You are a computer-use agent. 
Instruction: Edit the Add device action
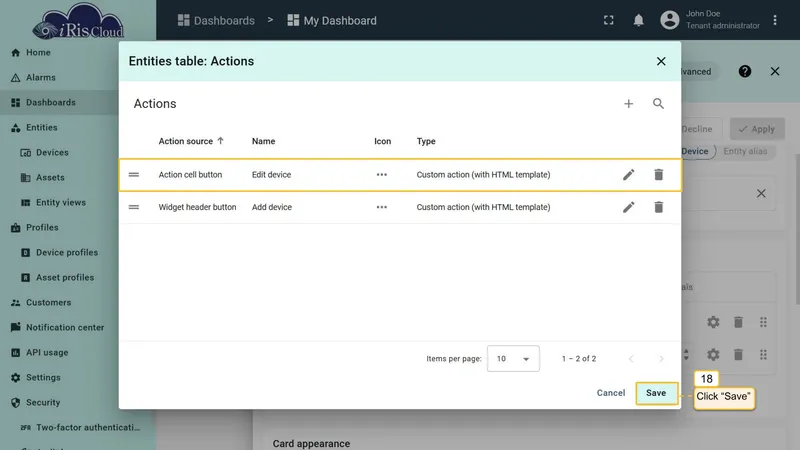[629, 207]
